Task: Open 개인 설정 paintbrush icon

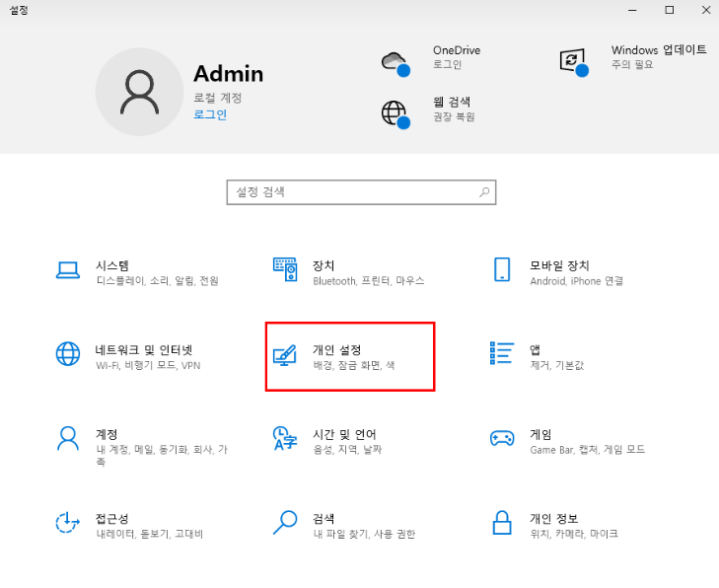Action: click(284, 355)
